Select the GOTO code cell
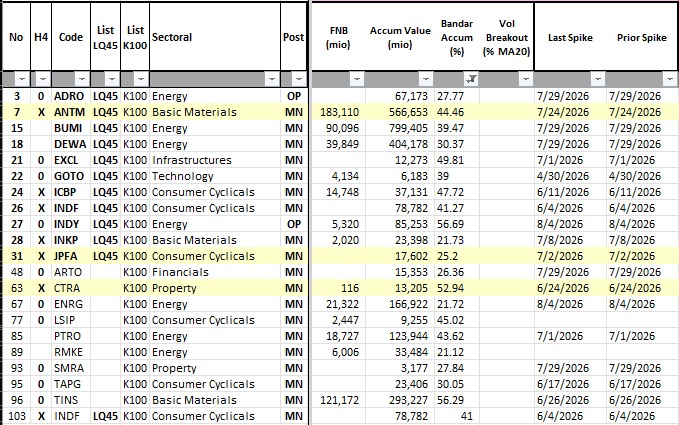679x425 pixels. (71, 176)
